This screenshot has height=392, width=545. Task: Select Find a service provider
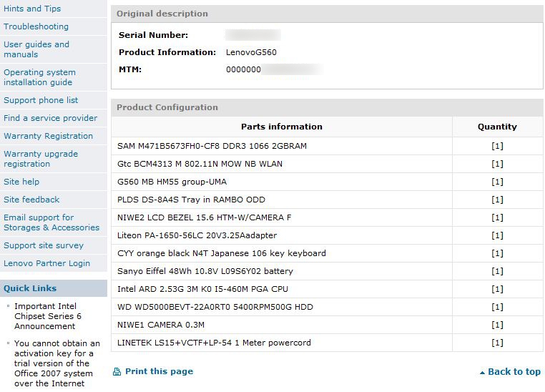[x=50, y=118]
